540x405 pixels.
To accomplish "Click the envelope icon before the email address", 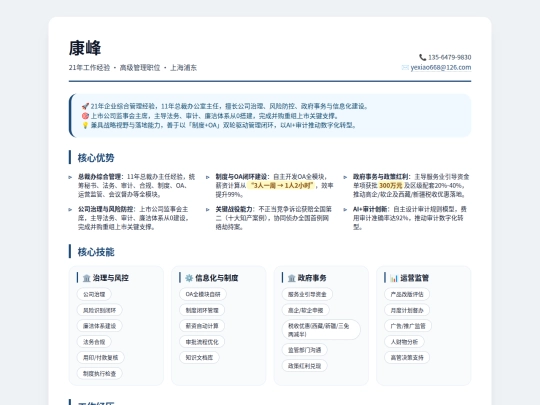I will (x=405, y=68).
